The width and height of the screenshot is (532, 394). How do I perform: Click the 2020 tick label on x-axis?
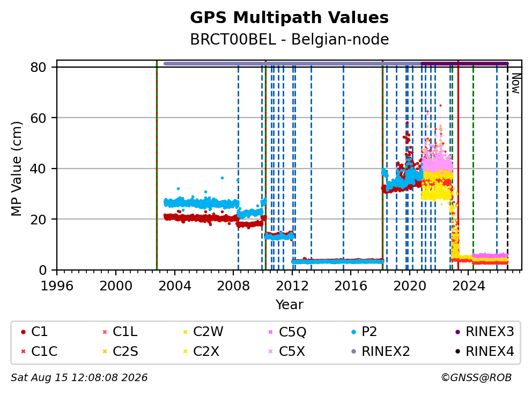click(x=410, y=286)
